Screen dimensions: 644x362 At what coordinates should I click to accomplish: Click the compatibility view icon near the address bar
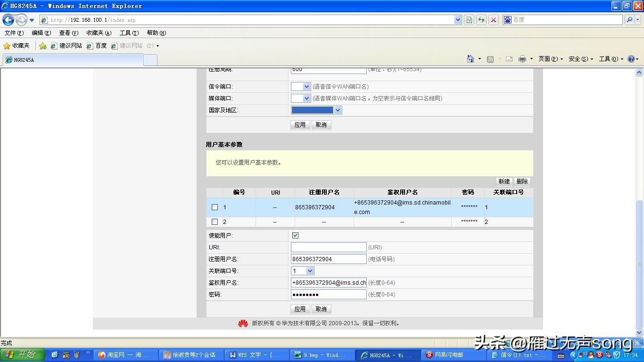click(x=469, y=20)
